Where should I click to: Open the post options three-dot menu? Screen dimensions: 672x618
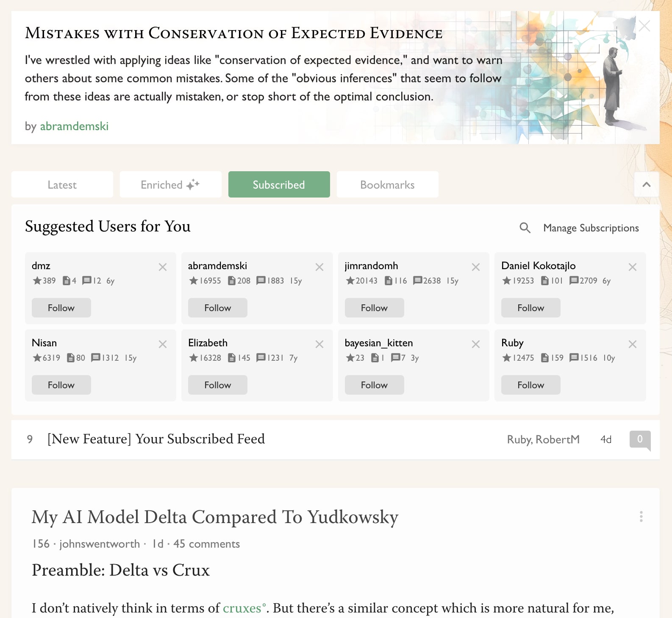click(641, 516)
